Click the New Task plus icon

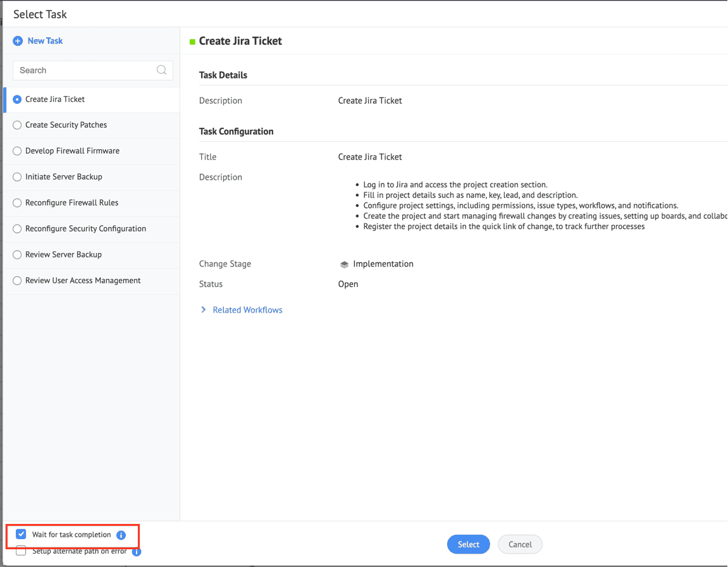pos(18,41)
